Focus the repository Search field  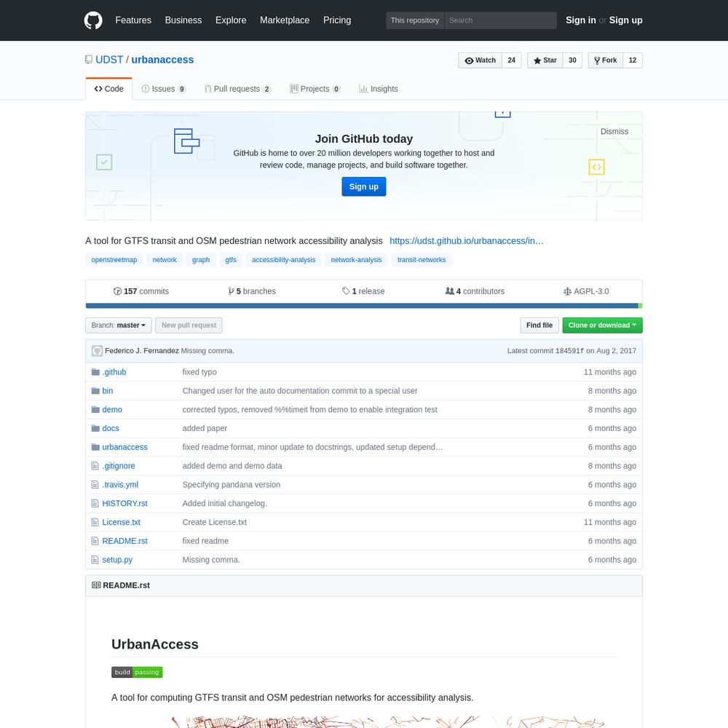(500, 20)
